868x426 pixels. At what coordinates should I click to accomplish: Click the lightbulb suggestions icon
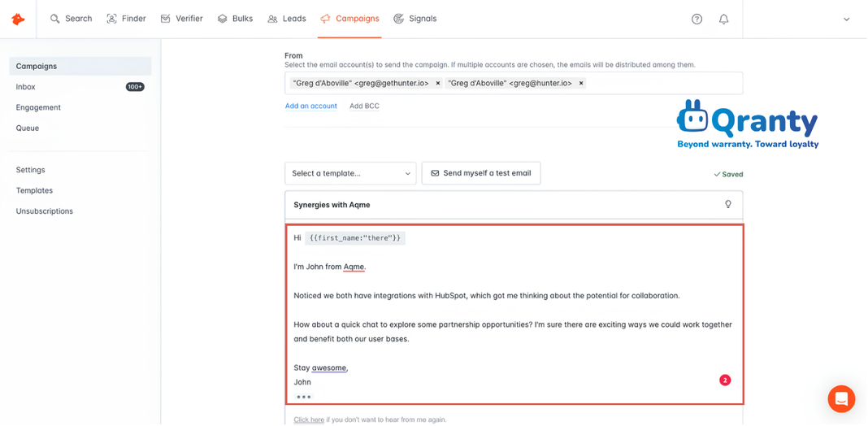[728, 204]
